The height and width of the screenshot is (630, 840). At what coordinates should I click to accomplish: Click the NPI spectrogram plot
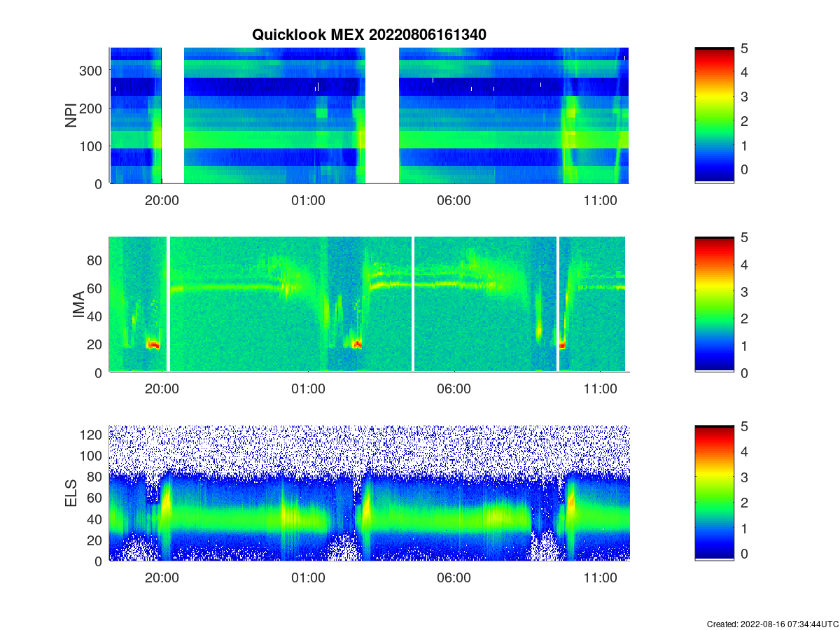coord(369,115)
